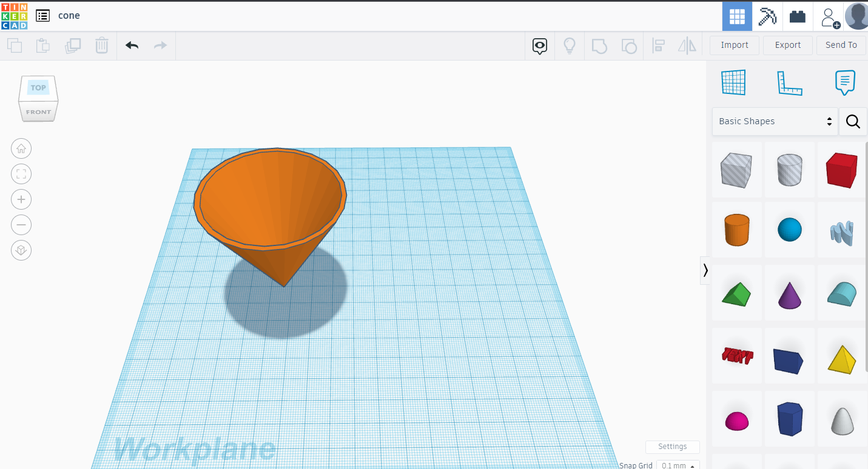The height and width of the screenshot is (469, 868).
Task: Switch to Bricks mode
Action: [798, 16]
